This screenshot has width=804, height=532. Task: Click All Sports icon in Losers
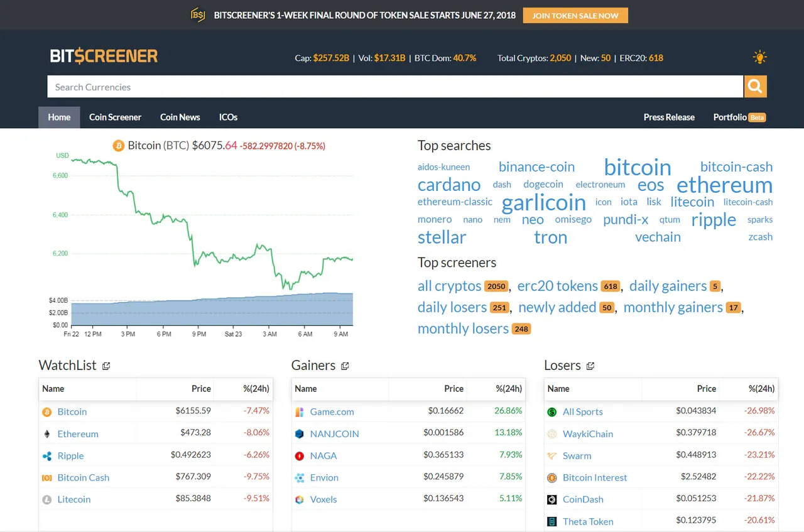coord(552,412)
